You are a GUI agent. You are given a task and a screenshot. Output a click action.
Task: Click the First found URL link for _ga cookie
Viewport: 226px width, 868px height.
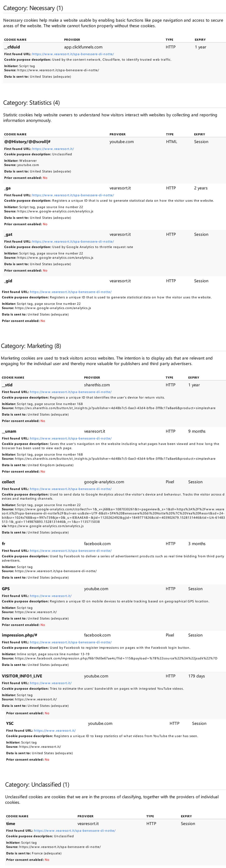click(73, 195)
